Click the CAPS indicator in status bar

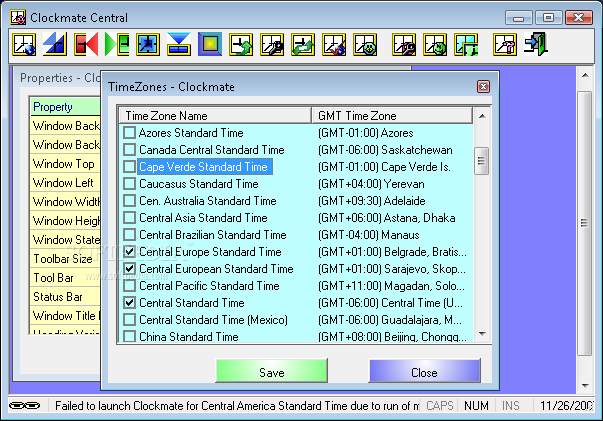pyautogui.click(x=440, y=406)
